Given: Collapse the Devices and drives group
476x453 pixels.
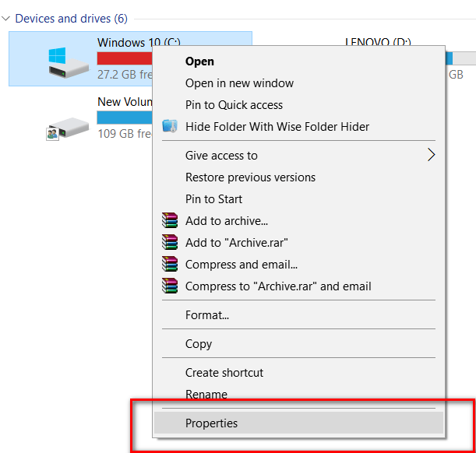Looking at the screenshot, I should [x=5, y=19].
